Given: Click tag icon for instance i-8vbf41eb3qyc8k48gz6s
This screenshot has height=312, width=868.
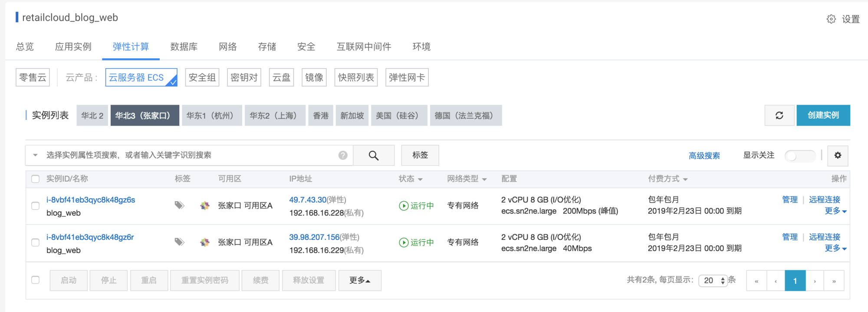Looking at the screenshot, I should tap(179, 205).
